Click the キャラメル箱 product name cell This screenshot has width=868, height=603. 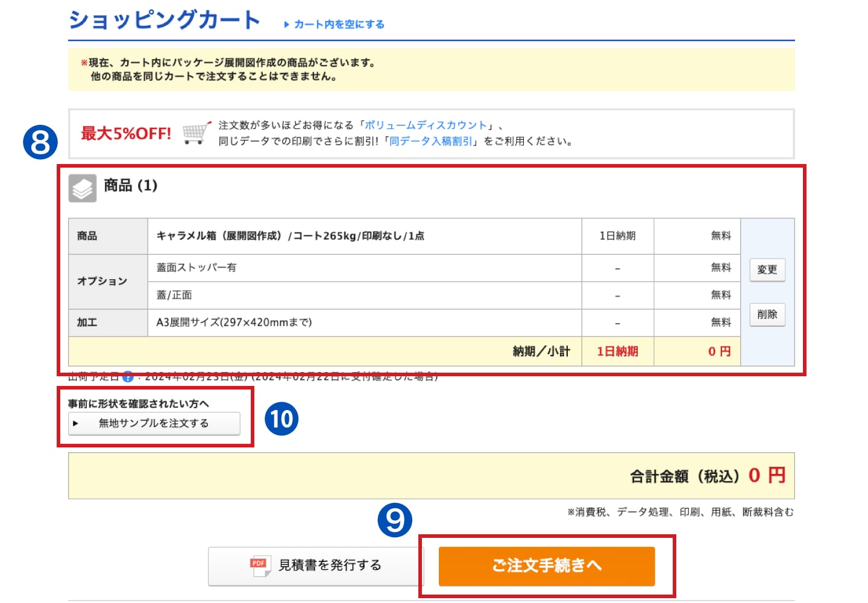coord(290,236)
